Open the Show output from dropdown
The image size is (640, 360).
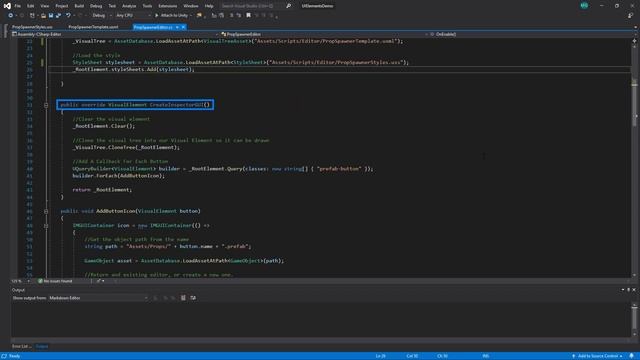(98, 298)
